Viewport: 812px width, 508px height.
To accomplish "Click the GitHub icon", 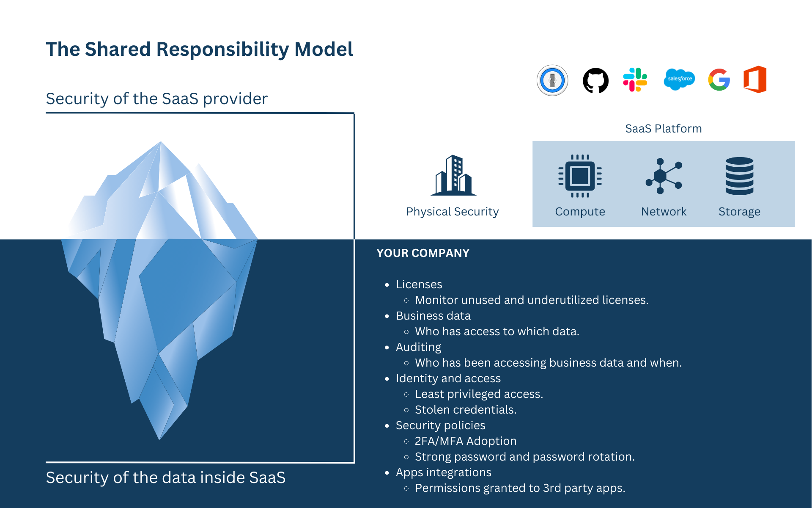I will click(596, 81).
